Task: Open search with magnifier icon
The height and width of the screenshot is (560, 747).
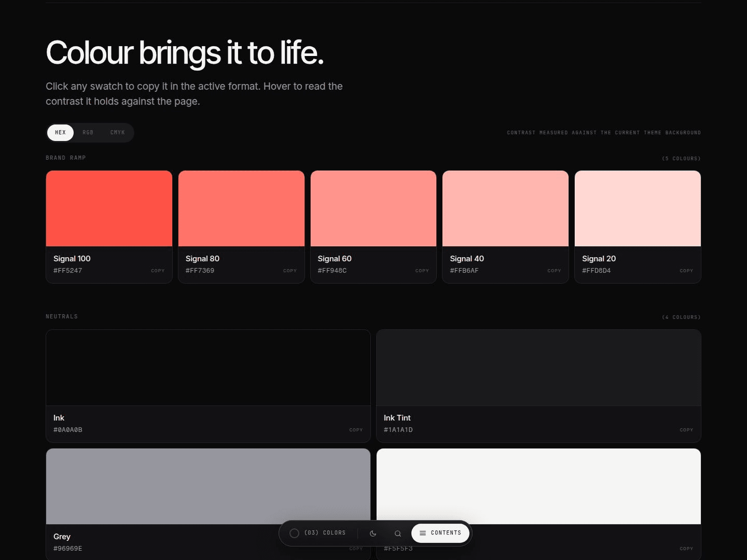Action: 398,533
